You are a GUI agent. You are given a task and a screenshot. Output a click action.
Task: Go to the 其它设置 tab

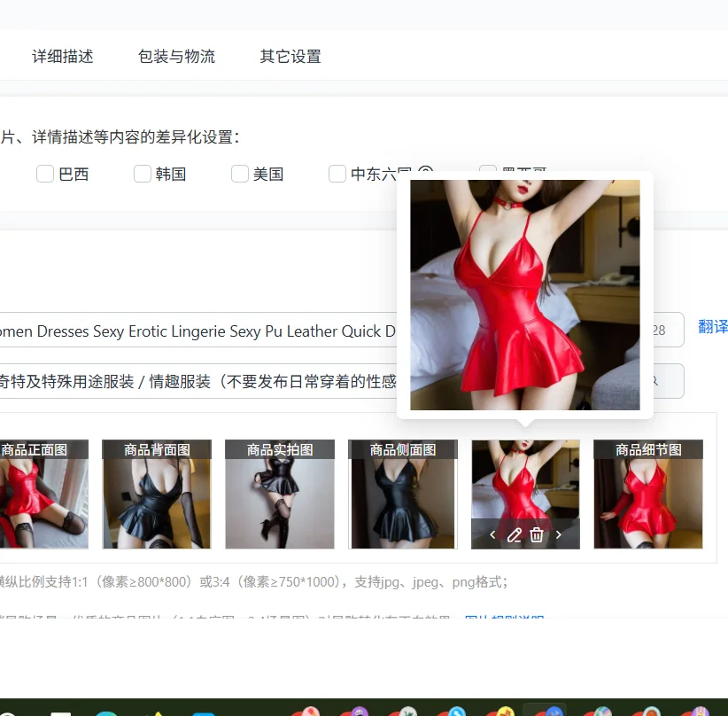tap(290, 56)
